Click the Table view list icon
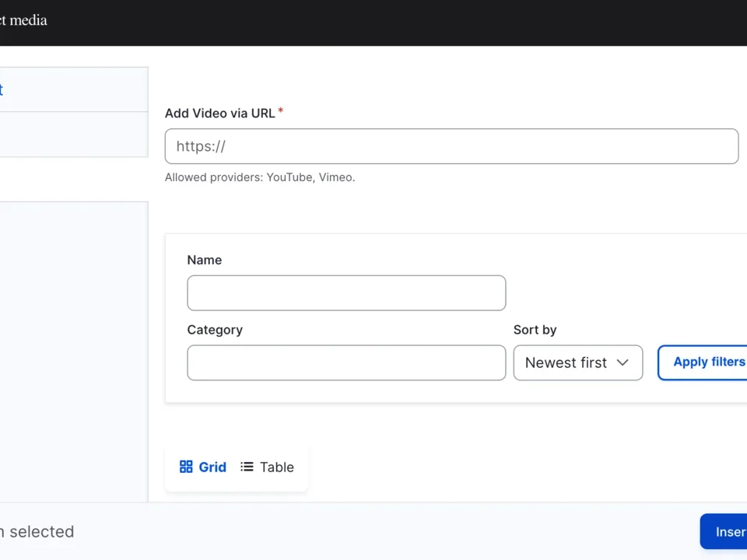 (x=246, y=467)
